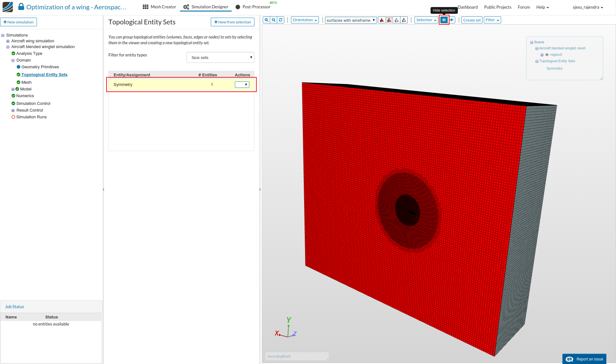616x364 pixels.
Task: Click the zoom out magnifier icon
Action: tap(274, 20)
